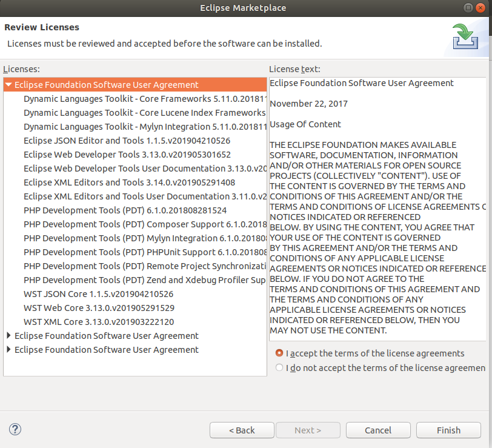Click the highlighted Eclipse Foundation Software User Agreement label
This screenshot has height=448, width=492.
tap(107, 85)
